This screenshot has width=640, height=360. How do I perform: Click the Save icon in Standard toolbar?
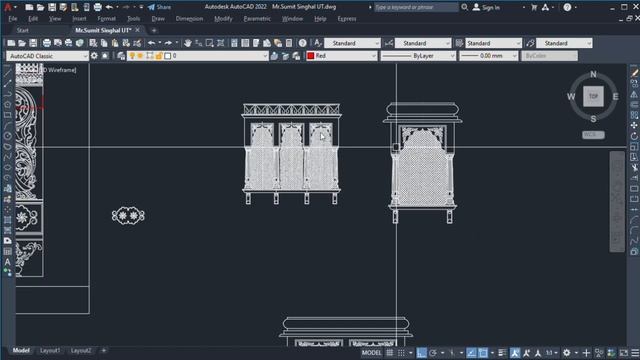pyautogui.click(x=33, y=43)
